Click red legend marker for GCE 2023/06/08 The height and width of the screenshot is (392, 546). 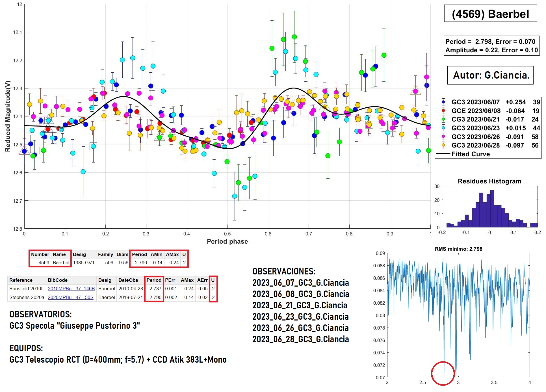pyautogui.click(x=443, y=111)
